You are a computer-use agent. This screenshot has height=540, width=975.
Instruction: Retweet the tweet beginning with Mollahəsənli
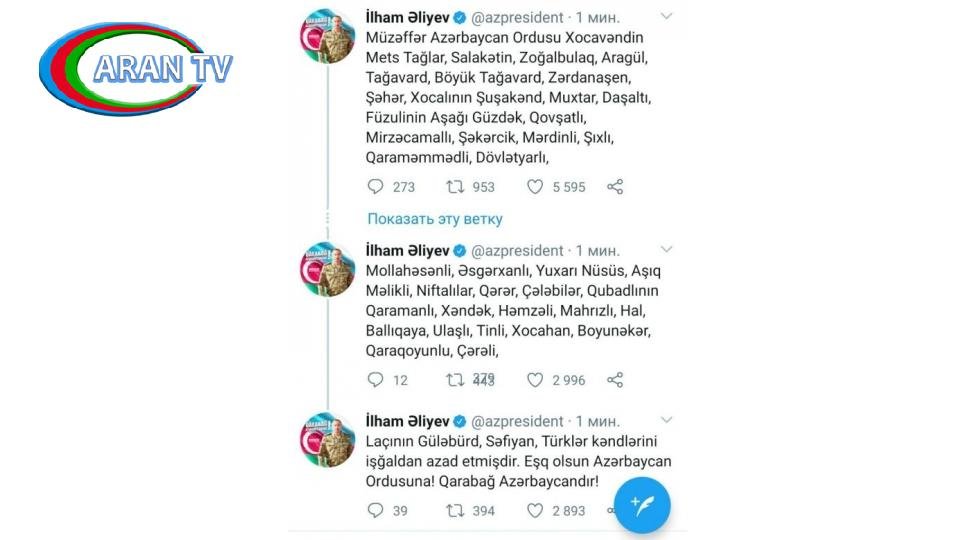[x=454, y=380]
